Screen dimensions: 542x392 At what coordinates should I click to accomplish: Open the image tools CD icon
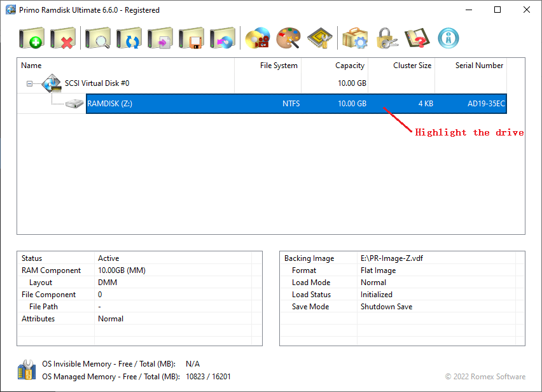258,38
